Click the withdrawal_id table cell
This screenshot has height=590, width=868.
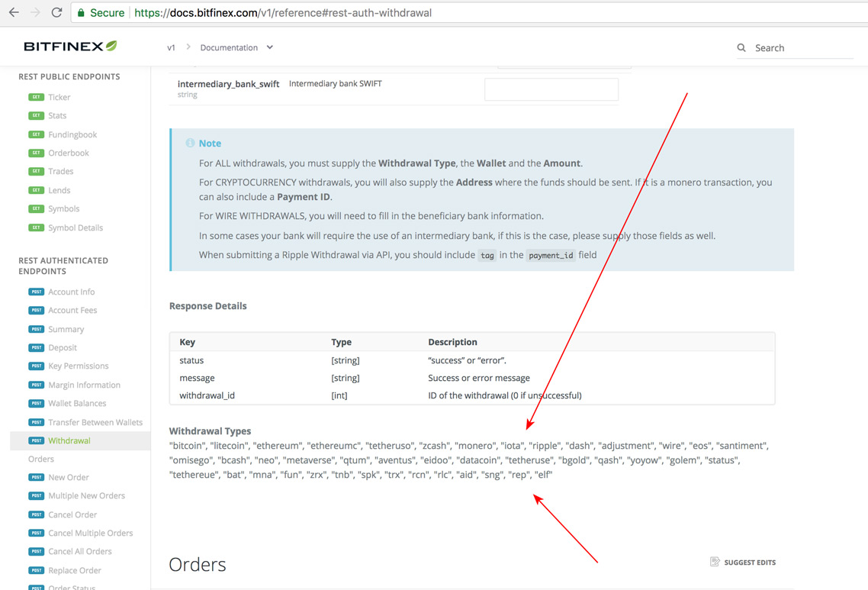(207, 395)
